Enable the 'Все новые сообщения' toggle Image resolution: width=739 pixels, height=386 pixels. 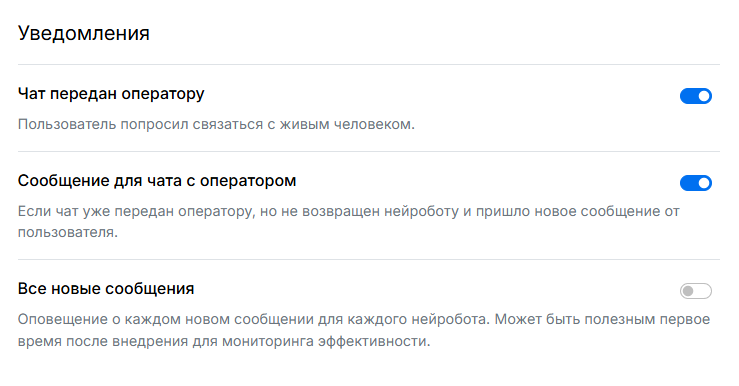tap(696, 291)
